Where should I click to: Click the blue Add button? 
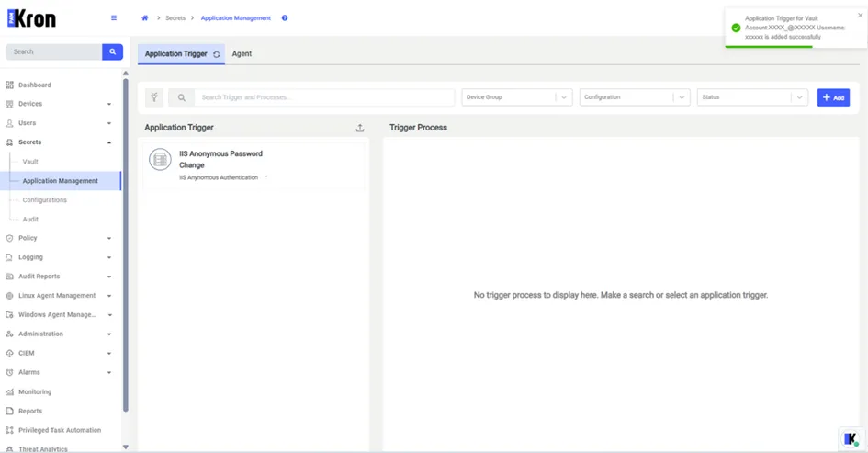(x=833, y=97)
